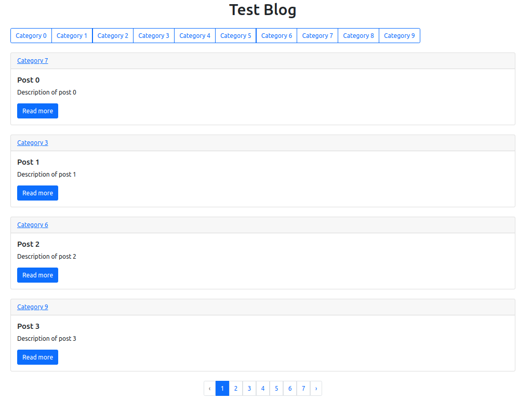This screenshot has width=532, height=399.
Task: Open the Category 6 link above Post 2
Action: coord(32,224)
